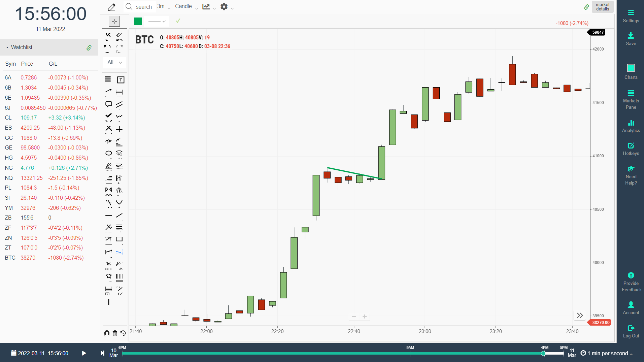The image size is (644, 362).
Task: Select the Text tool in drawing toolbar
Action: (121, 80)
